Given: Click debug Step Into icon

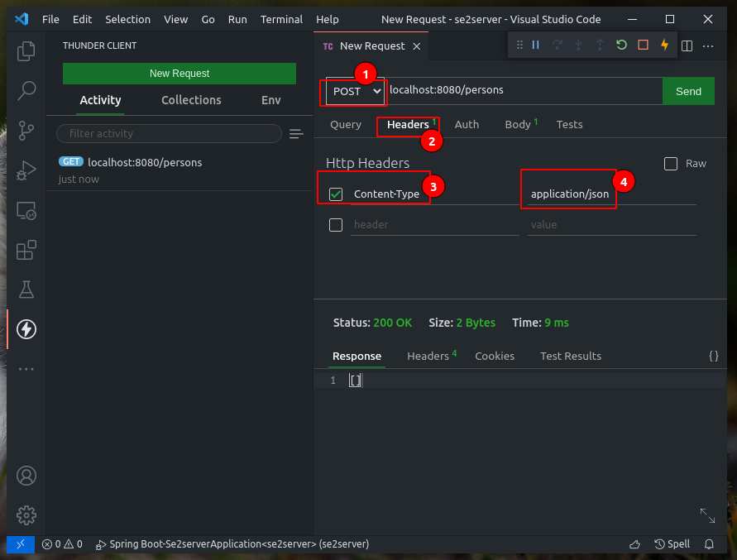Looking at the screenshot, I should (x=579, y=45).
